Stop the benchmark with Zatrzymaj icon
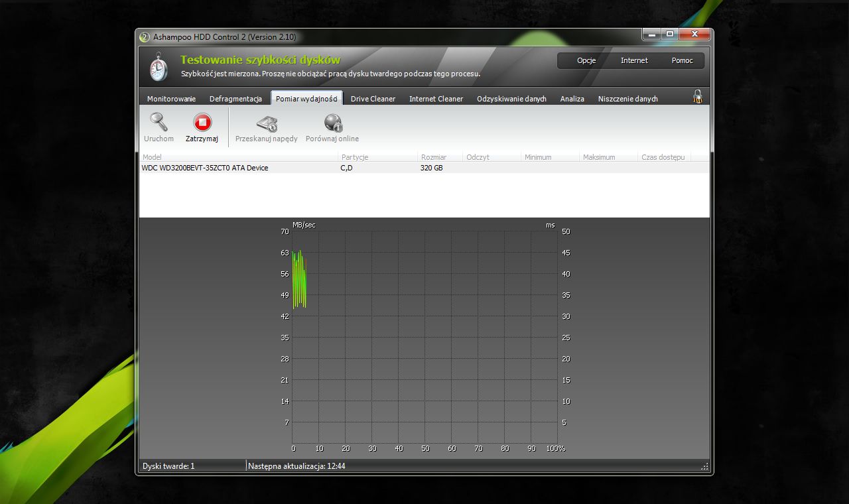Image resolution: width=849 pixels, height=504 pixels. (202, 123)
